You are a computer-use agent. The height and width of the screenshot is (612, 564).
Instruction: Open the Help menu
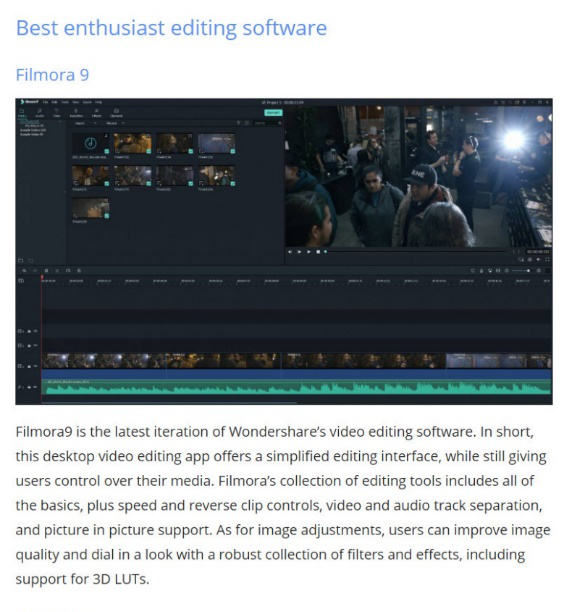point(99,102)
